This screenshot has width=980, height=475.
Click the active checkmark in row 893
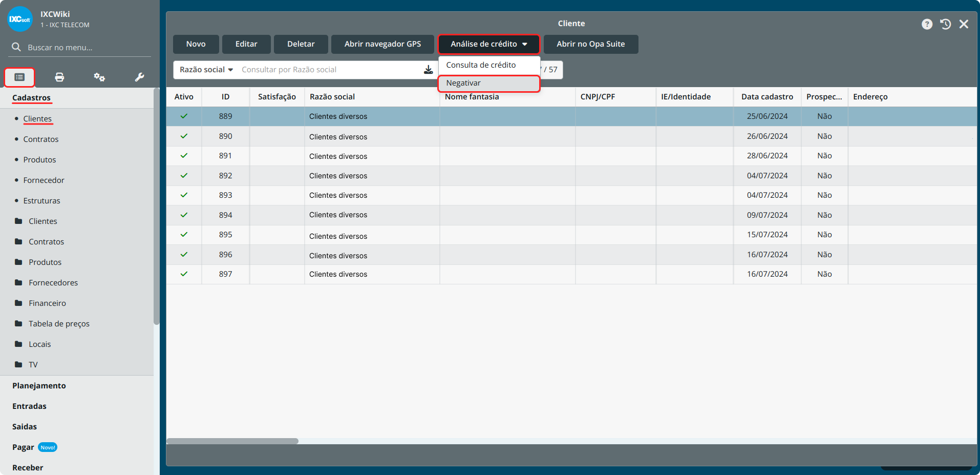tap(184, 195)
